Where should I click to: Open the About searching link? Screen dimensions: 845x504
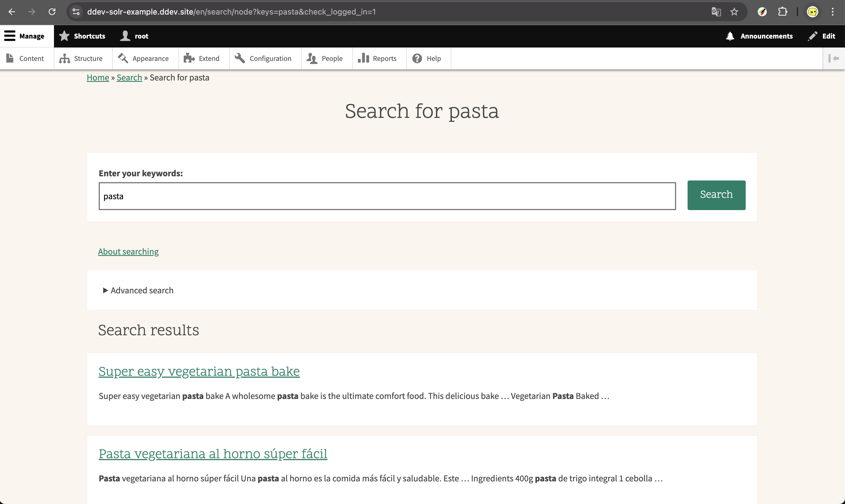pos(128,251)
